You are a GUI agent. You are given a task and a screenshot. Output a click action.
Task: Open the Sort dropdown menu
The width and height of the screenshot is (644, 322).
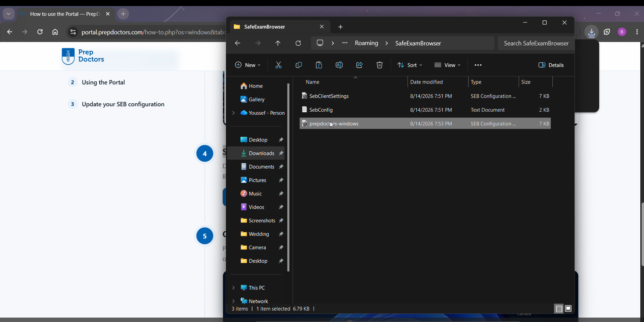pyautogui.click(x=410, y=65)
